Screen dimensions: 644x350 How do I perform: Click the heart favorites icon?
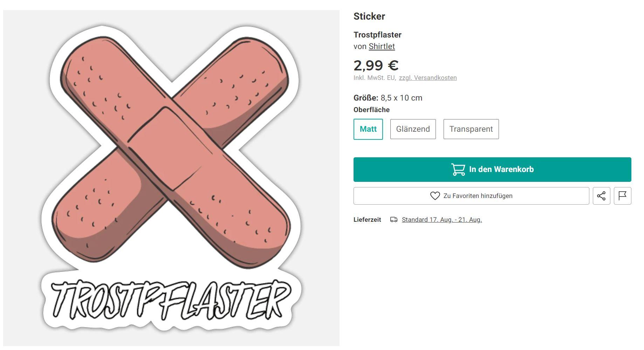(435, 196)
